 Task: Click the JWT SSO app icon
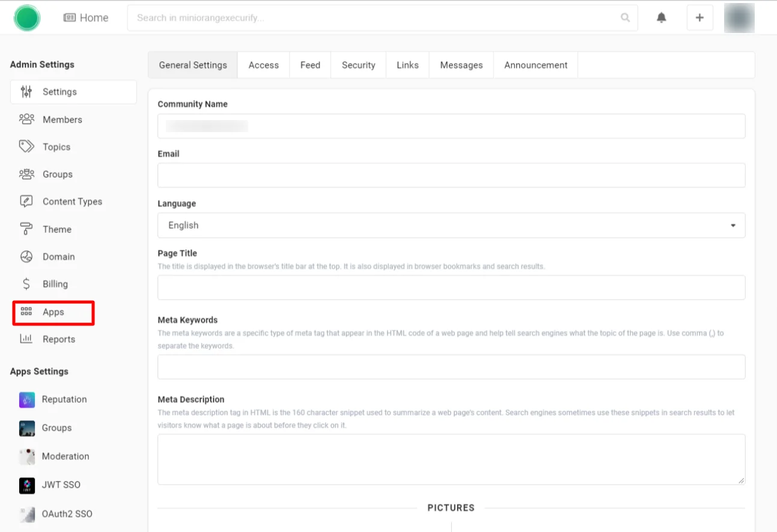coord(26,485)
